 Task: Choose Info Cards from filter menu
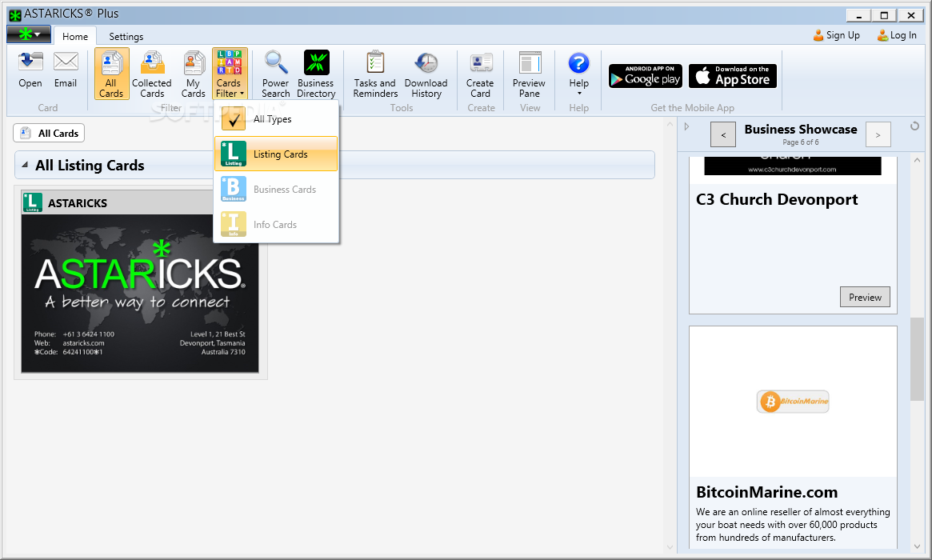tap(276, 224)
